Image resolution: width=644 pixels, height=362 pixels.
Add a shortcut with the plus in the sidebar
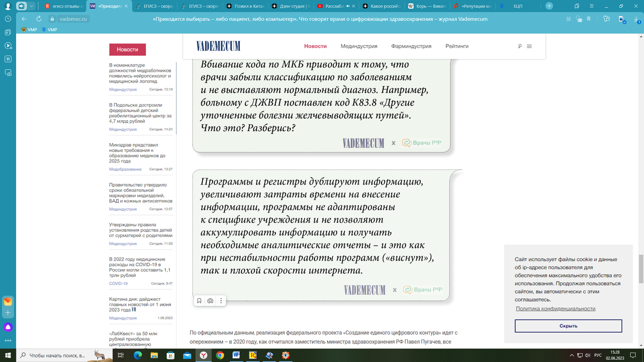(x=8, y=313)
